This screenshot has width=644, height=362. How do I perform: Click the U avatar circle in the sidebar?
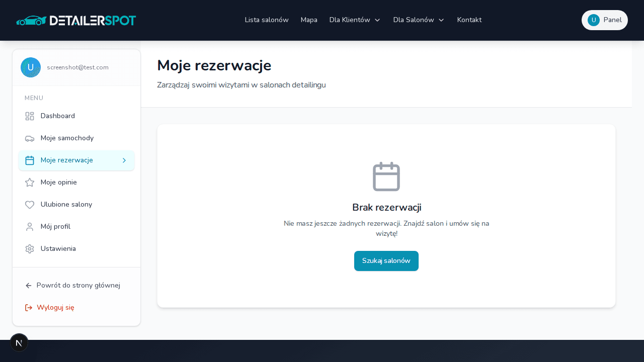point(31,67)
